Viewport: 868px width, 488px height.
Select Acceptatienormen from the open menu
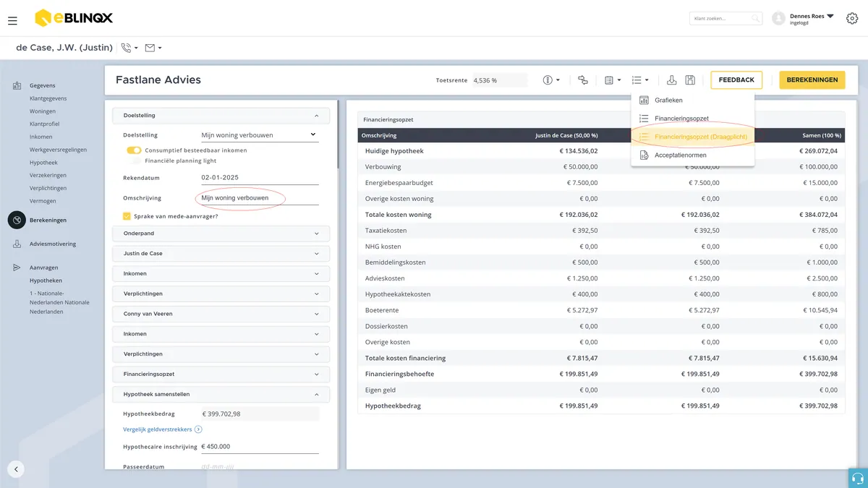tap(692, 155)
